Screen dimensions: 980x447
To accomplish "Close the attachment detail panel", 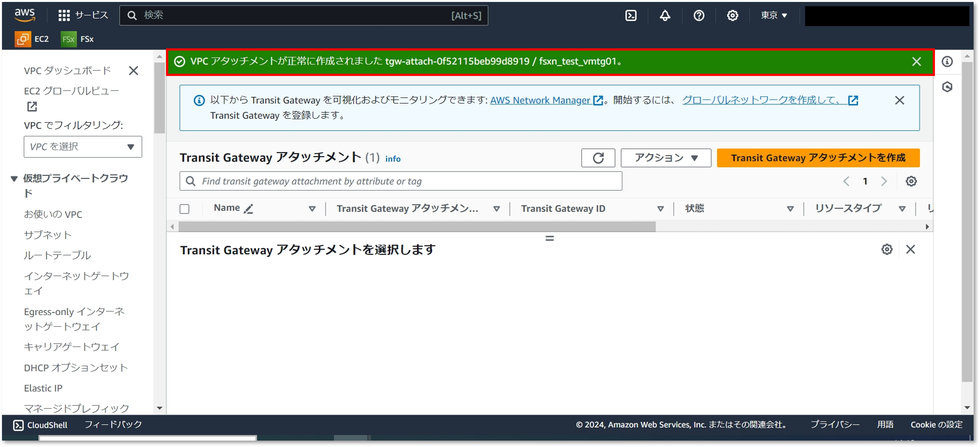I will pos(910,250).
